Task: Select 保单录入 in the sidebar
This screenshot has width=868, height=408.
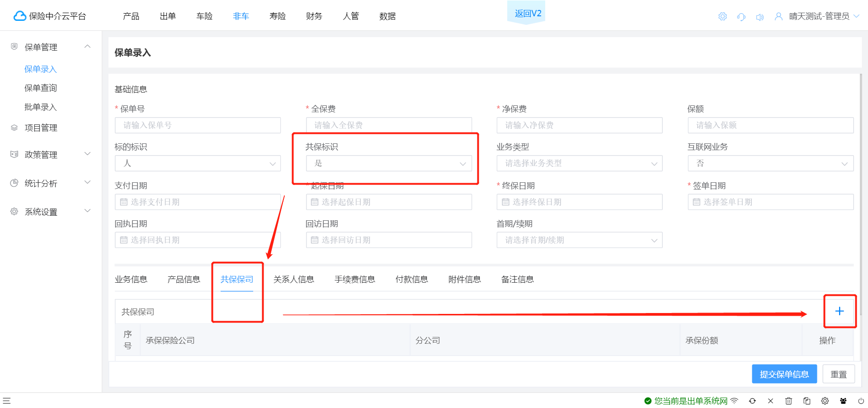Action: point(41,69)
